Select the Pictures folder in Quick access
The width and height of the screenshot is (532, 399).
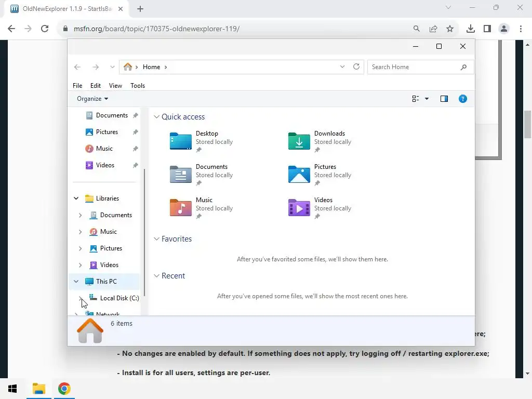(299, 175)
